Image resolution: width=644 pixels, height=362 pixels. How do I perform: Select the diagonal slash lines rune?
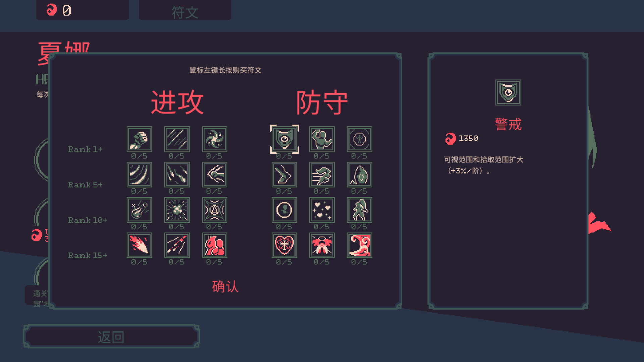tap(177, 139)
